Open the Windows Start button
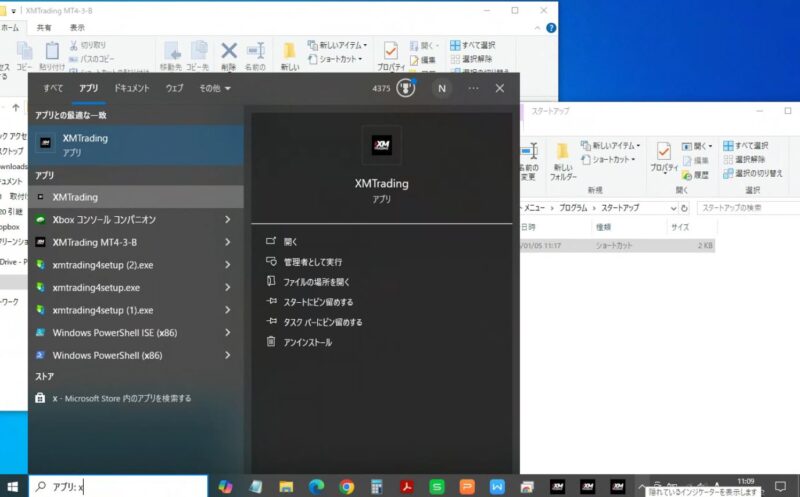The image size is (800, 497). click(x=13, y=486)
